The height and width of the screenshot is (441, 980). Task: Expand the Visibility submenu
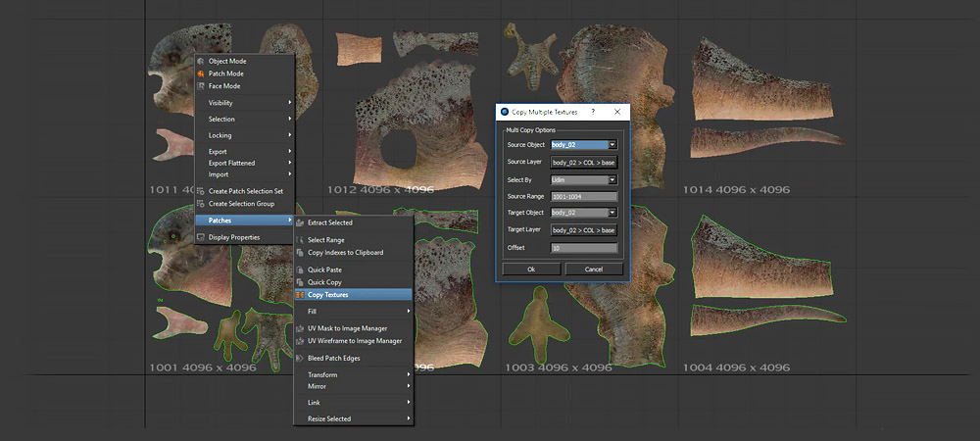point(244,103)
